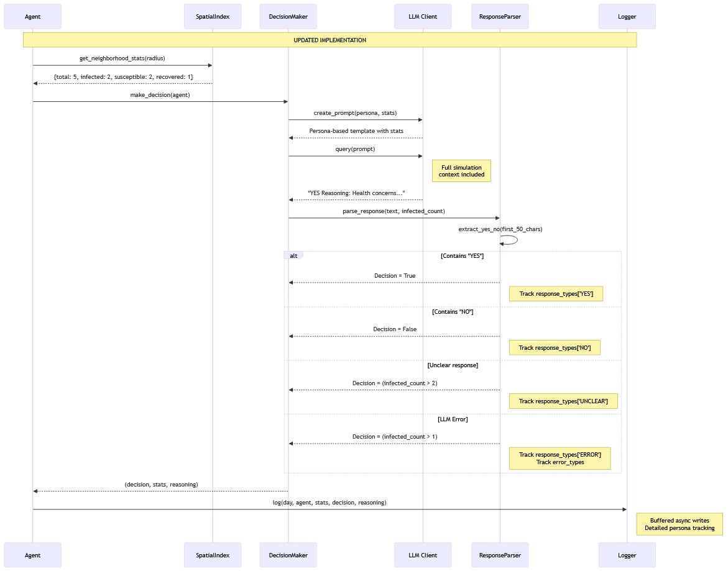Select the bottom LLM Client participant box

point(423,555)
